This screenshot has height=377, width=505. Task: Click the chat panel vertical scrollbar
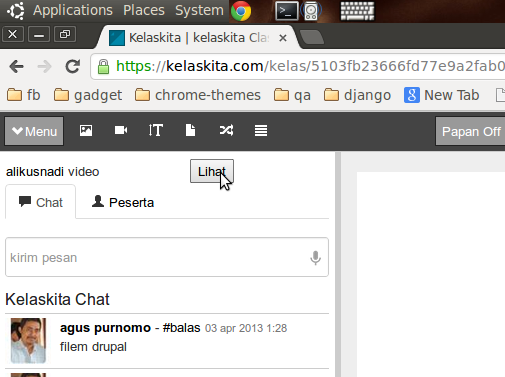tap(338, 264)
